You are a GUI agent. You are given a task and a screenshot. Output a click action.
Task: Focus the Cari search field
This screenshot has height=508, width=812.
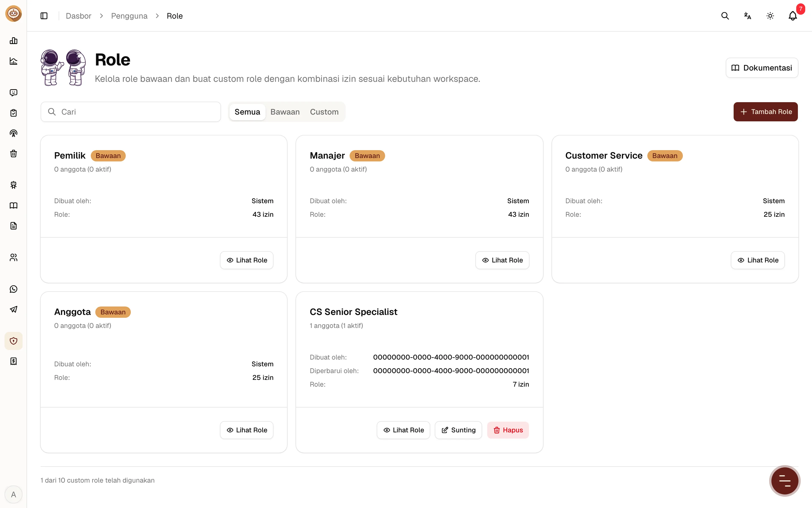pyautogui.click(x=131, y=112)
